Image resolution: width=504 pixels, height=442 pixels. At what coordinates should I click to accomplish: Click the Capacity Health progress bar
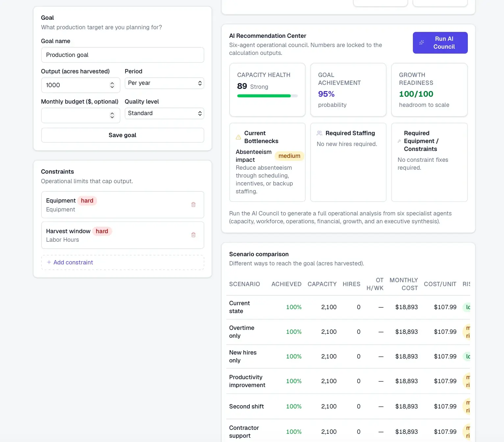click(267, 96)
